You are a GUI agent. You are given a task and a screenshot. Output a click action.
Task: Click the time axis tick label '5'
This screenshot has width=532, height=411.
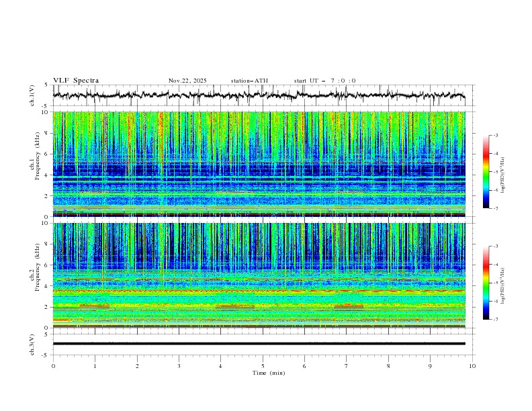(263, 366)
